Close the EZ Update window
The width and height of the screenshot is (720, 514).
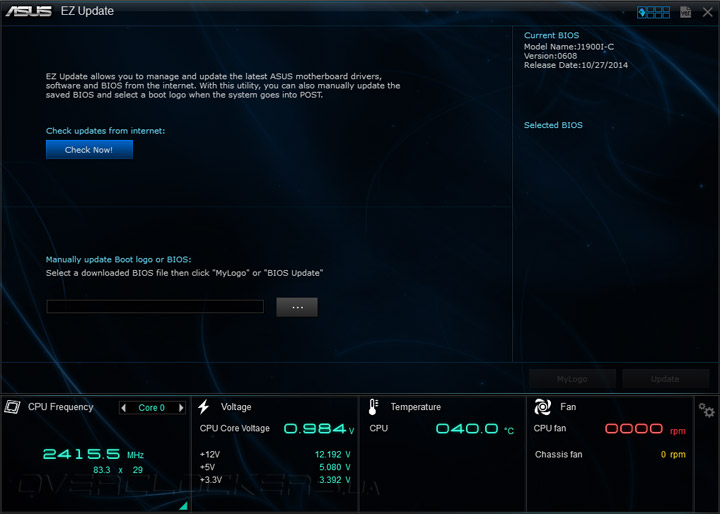pos(708,12)
